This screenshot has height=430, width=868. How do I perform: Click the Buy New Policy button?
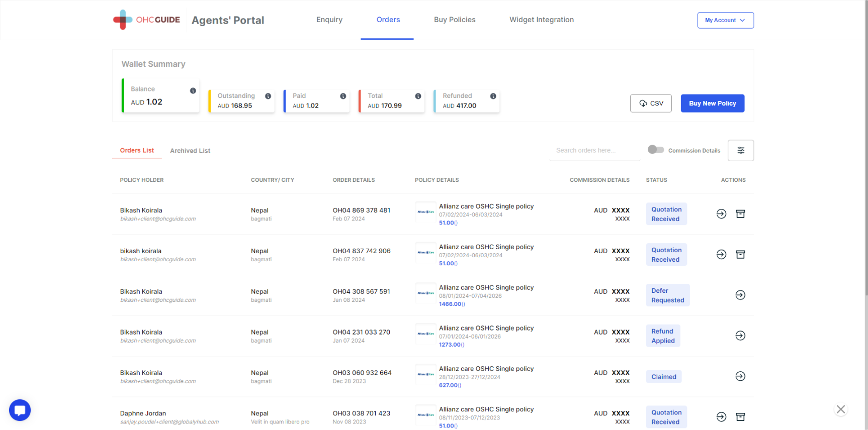[712, 103]
